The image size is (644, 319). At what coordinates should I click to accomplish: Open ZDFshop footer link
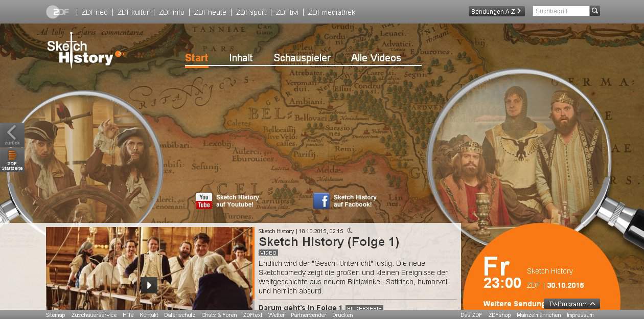(499, 315)
